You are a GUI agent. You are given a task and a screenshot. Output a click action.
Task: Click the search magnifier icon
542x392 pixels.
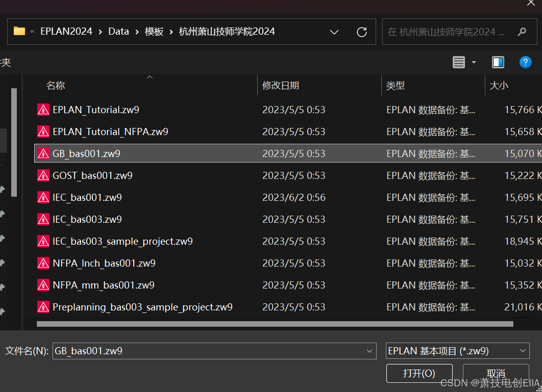[x=522, y=32]
